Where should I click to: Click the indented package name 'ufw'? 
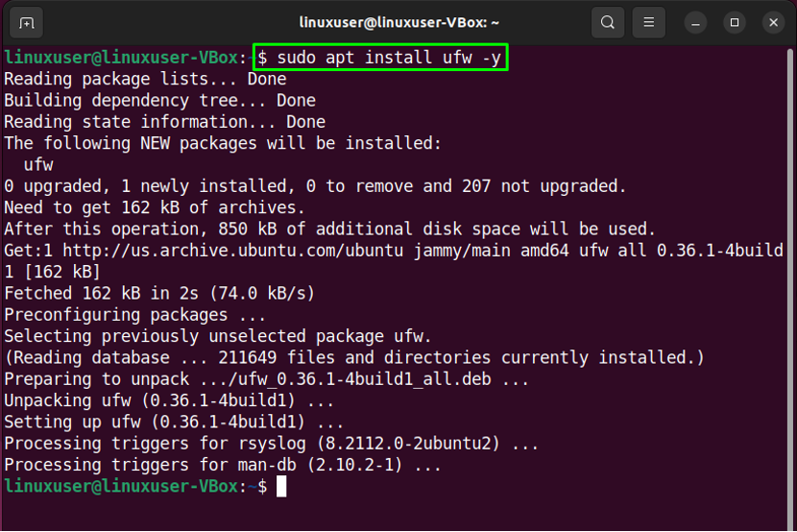38,165
